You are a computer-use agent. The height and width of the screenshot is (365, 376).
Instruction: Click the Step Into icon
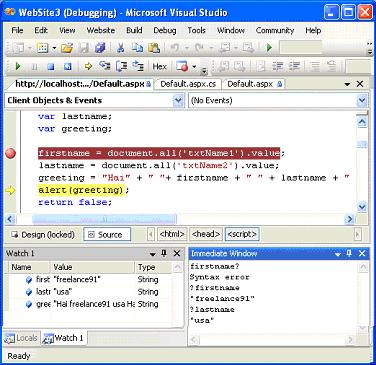105,66
